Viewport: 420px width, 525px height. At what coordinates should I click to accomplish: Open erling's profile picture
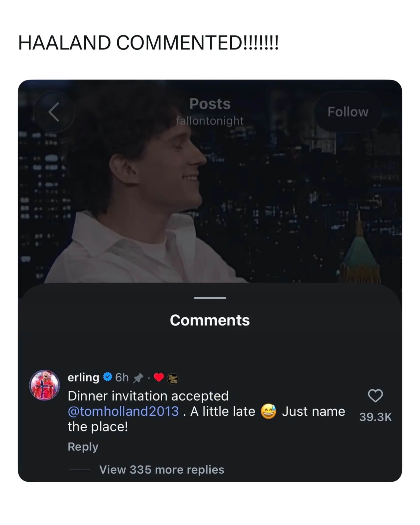pos(45,385)
